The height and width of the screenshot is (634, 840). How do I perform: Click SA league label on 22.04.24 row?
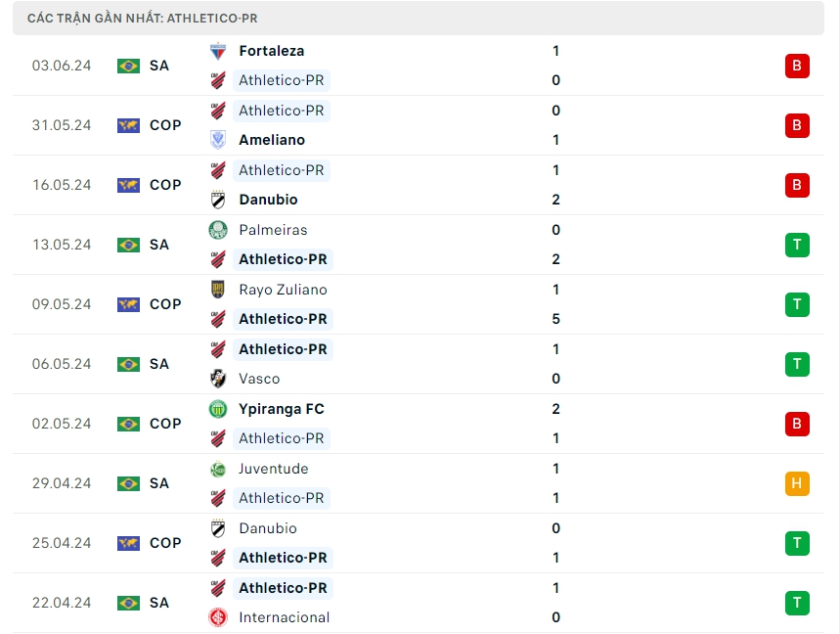coord(159,603)
